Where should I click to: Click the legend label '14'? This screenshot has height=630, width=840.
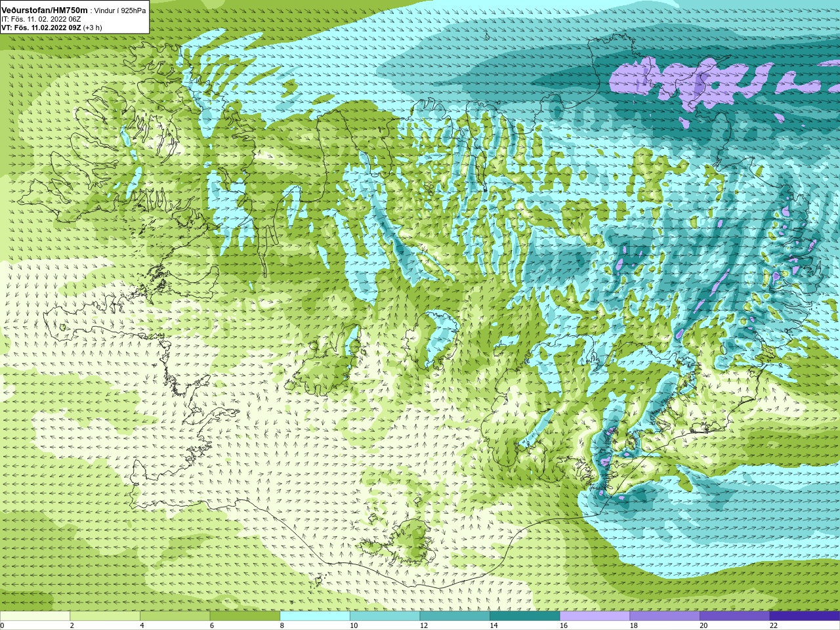point(493,625)
